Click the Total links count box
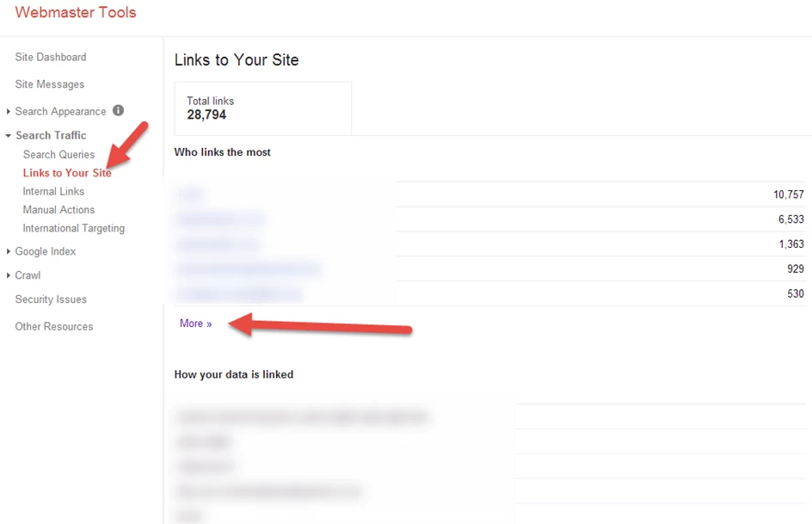This screenshot has height=524, width=812. coord(262,108)
